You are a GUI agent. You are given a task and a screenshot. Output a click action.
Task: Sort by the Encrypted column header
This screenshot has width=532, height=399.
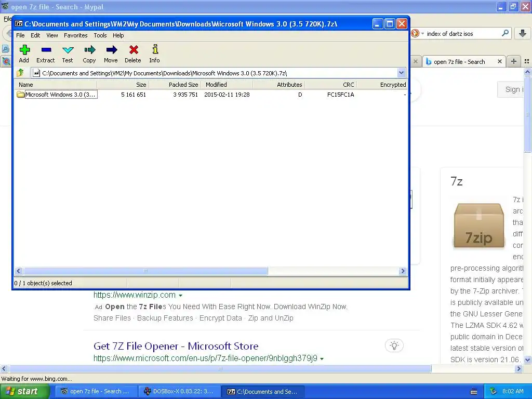coord(382,85)
